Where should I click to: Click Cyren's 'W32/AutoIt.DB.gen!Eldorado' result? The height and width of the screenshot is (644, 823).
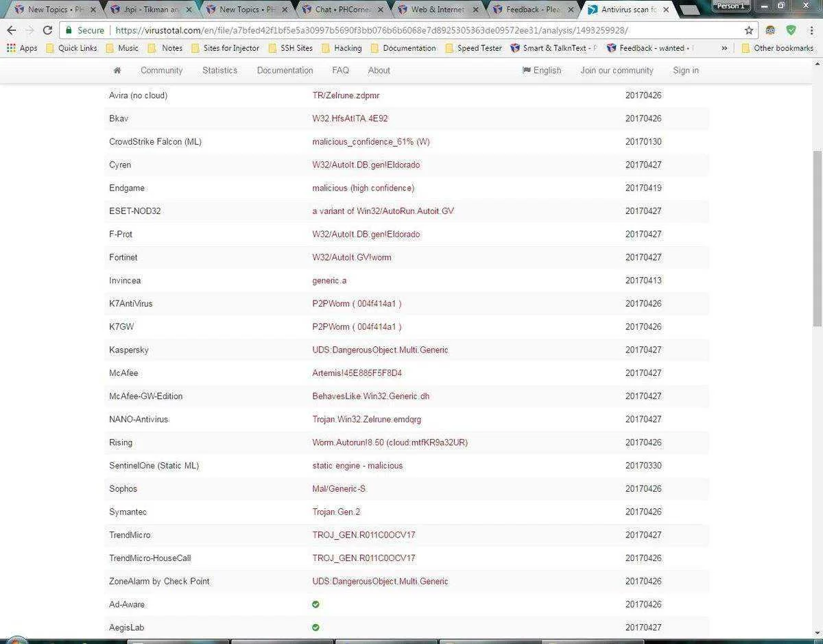pos(366,165)
